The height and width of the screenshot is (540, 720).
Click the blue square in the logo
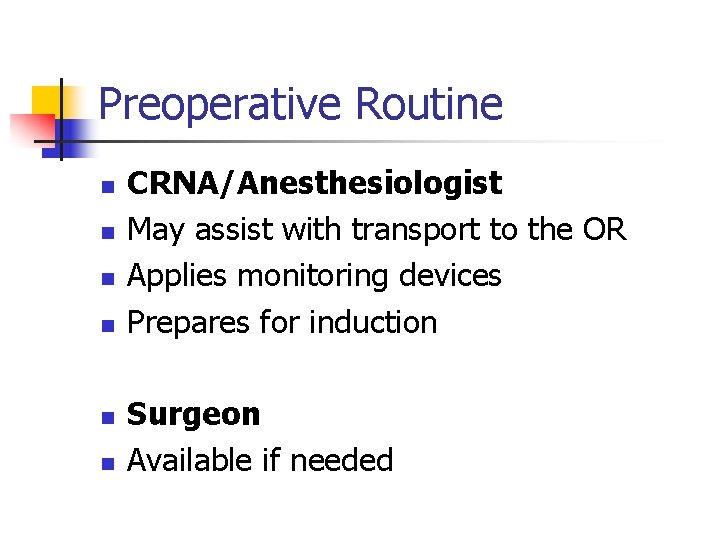tap(69, 138)
